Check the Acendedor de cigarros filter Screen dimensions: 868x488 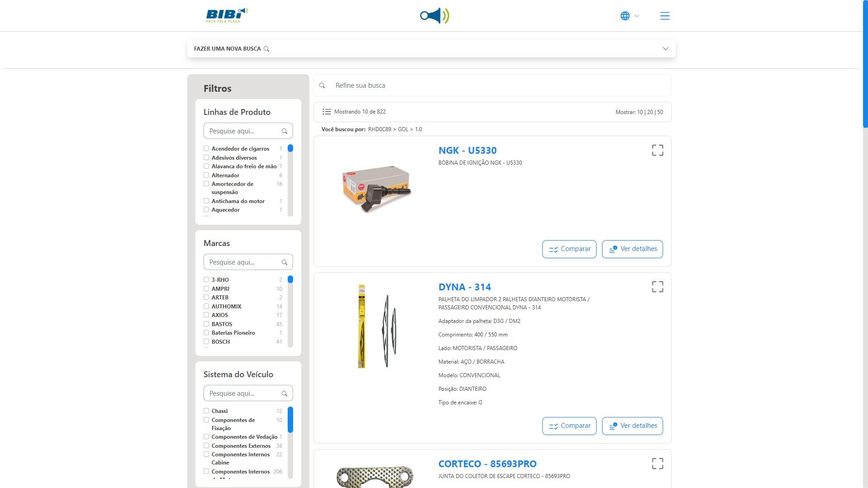[x=206, y=148]
